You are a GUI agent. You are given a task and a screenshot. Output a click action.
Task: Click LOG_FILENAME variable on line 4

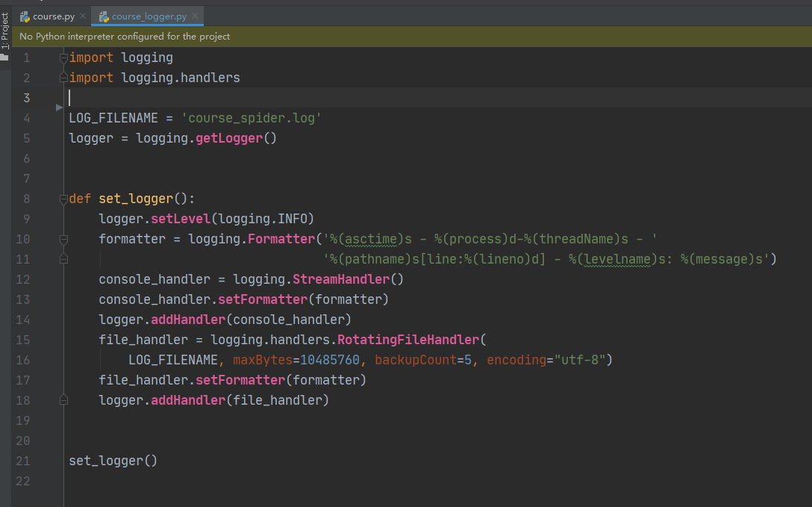113,118
